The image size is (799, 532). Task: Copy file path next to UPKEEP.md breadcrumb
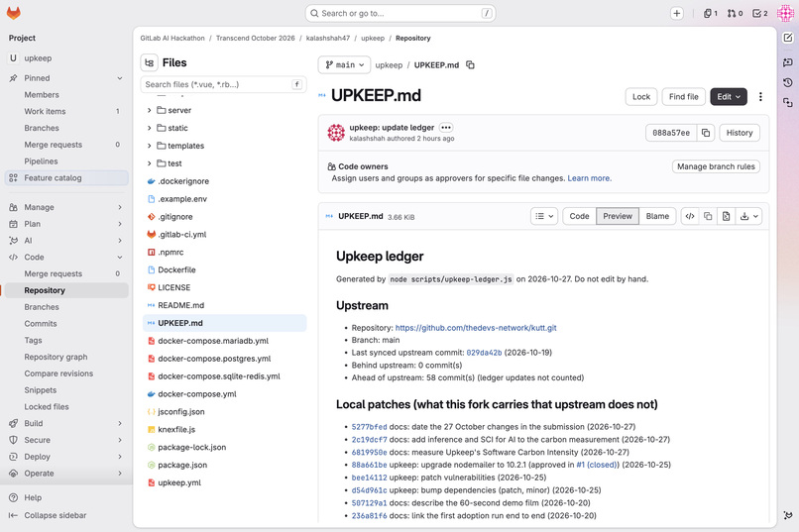tap(470, 64)
